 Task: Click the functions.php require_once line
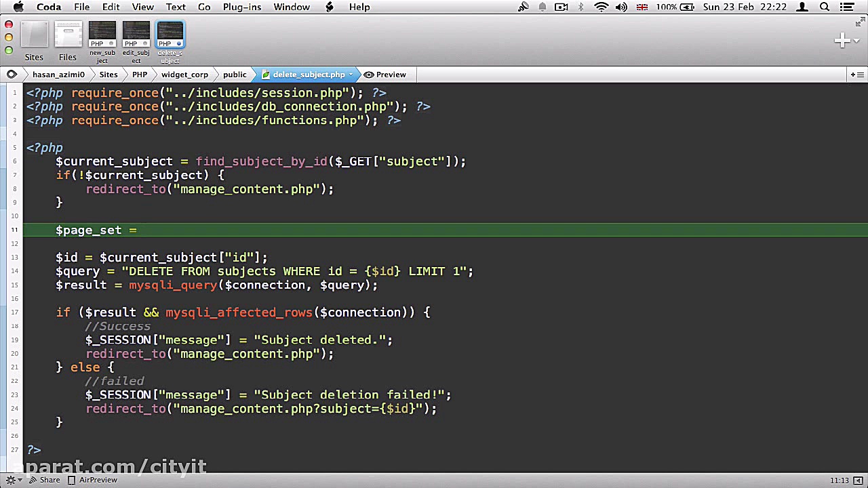[214, 120]
